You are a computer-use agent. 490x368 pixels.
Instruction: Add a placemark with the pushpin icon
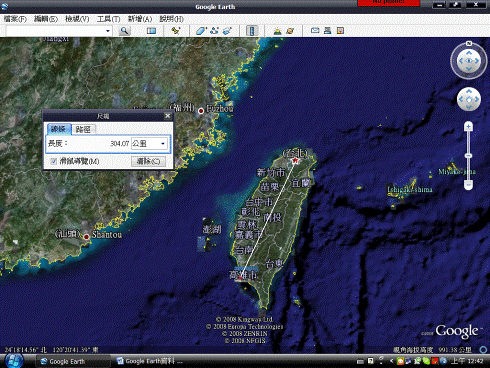coord(176,31)
